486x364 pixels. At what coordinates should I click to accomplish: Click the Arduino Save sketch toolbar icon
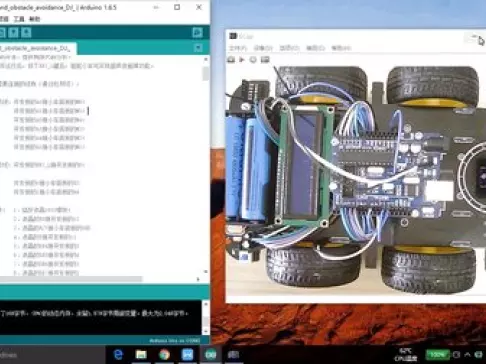click(26, 32)
